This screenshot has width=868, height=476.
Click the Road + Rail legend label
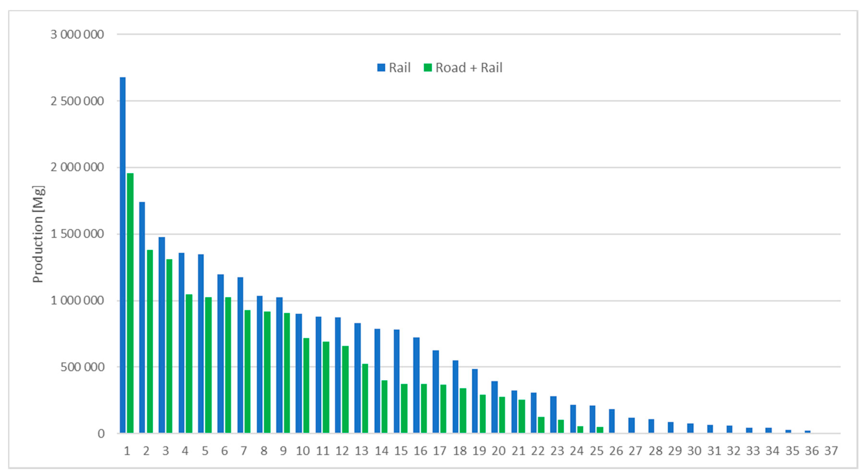[469, 68]
